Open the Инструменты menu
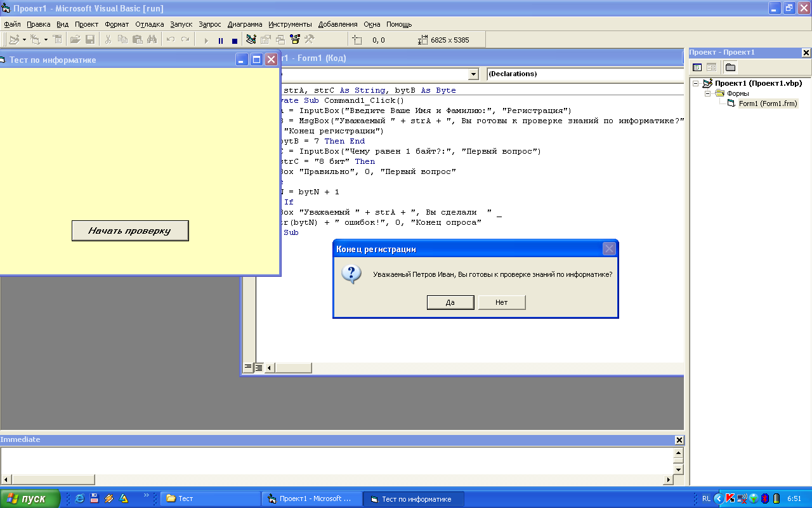812x508 pixels. (x=290, y=24)
